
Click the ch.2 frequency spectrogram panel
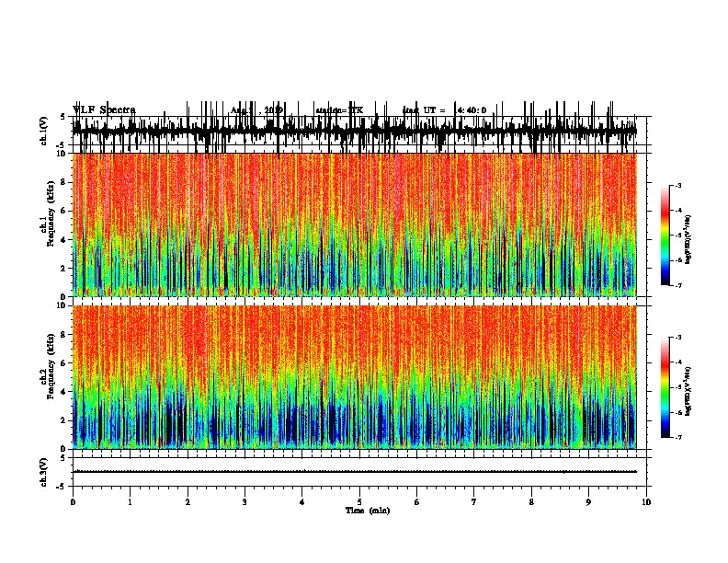tap(354, 377)
